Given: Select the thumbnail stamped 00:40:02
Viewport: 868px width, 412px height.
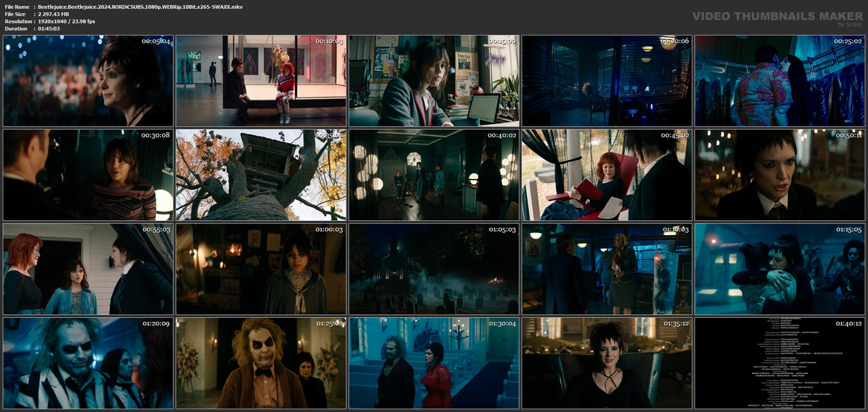Looking at the screenshot, I should pos(434,175).
